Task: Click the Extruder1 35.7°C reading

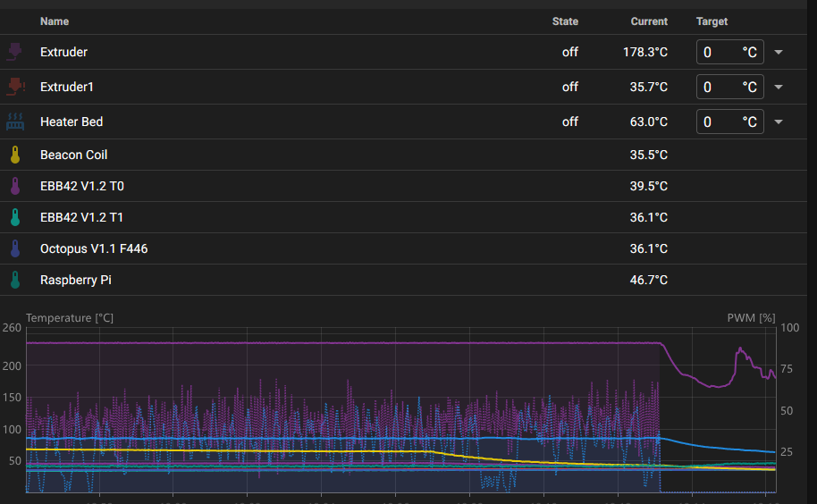Action: 648,87
